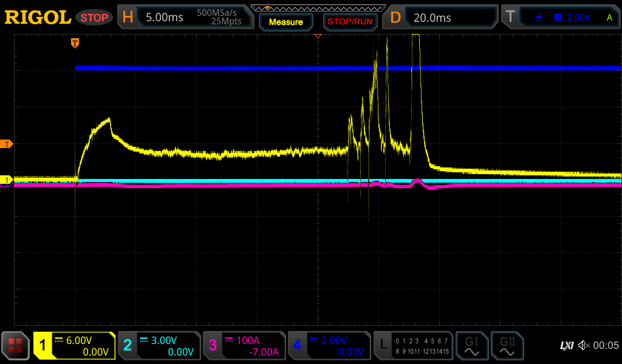Screen dimensions: 622x364
Task: Toggle channel 1 with 6.00V scale
Action: tap(74, 346)
